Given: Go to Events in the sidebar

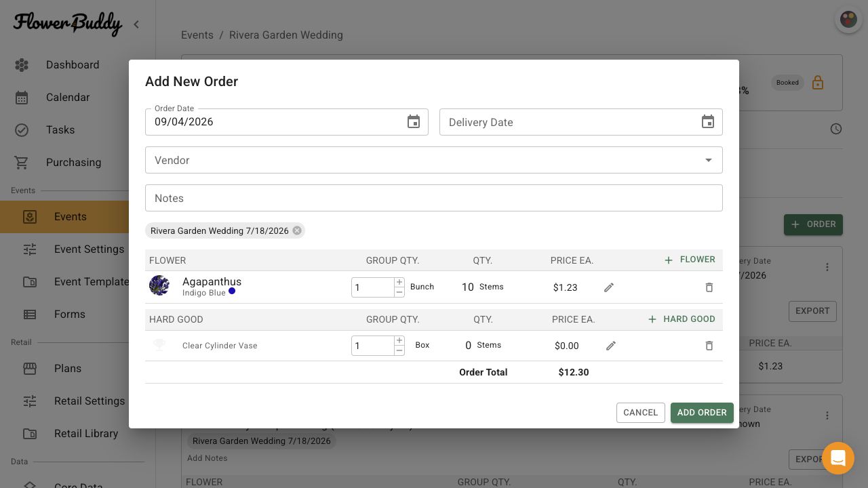Looking at the screenshot, I should click(x=71, y=217).
